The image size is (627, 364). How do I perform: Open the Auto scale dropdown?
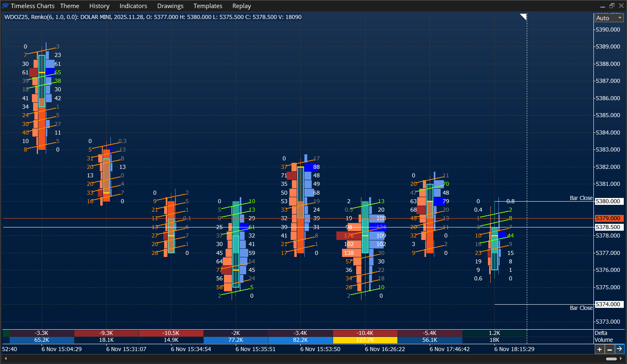(609, 18)
